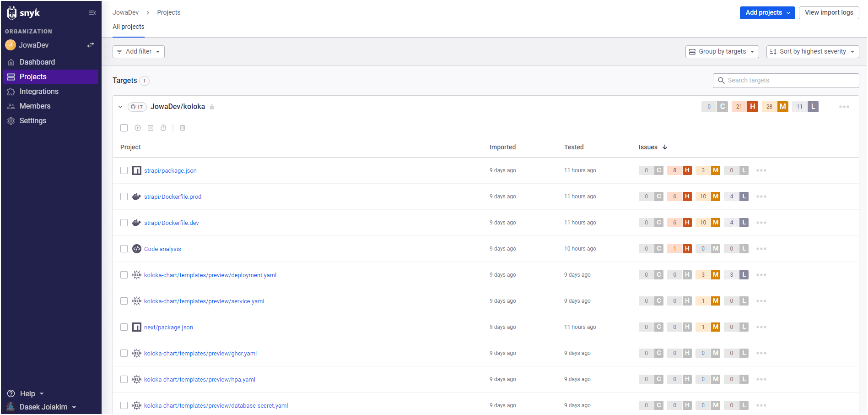The image size is (868, 415).
Task: Select Projects in sidebar
Action: 51,76
